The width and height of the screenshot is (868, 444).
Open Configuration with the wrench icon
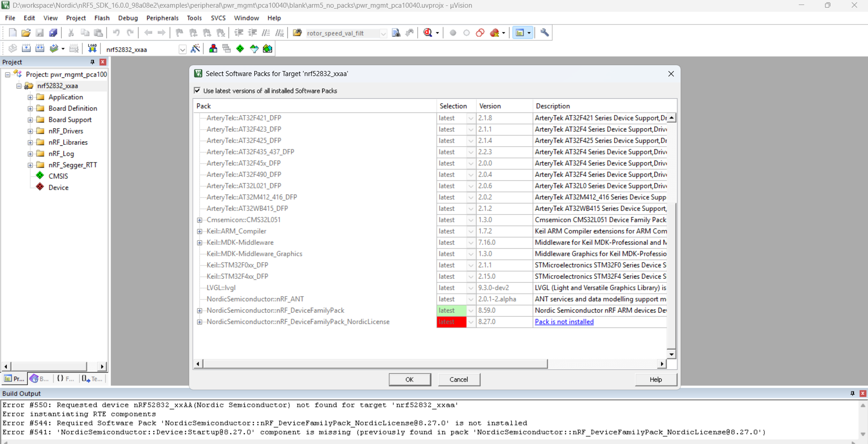[545, 33]
